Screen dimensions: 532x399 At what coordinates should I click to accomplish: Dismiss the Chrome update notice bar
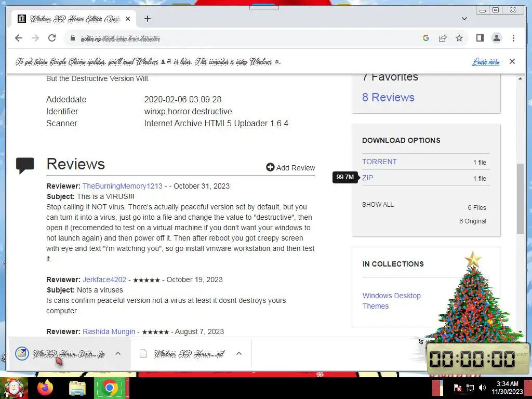tap(512, 61)
